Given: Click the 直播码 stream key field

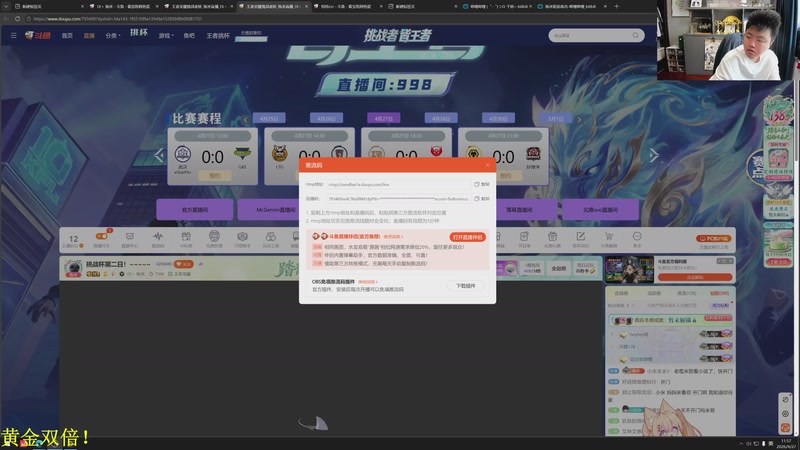Looking at the screenshot, I should click(x=398, y=198).
